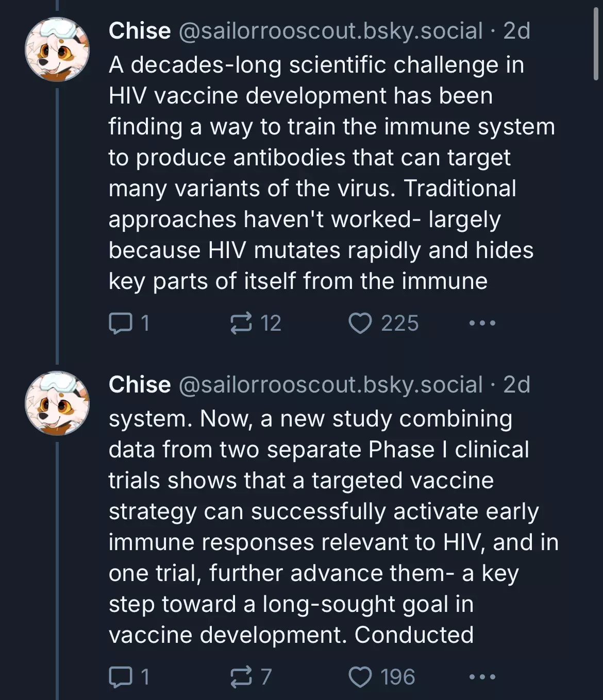The image size is (603, 700).
Task: Open more options on the first post
Action: 482,323
